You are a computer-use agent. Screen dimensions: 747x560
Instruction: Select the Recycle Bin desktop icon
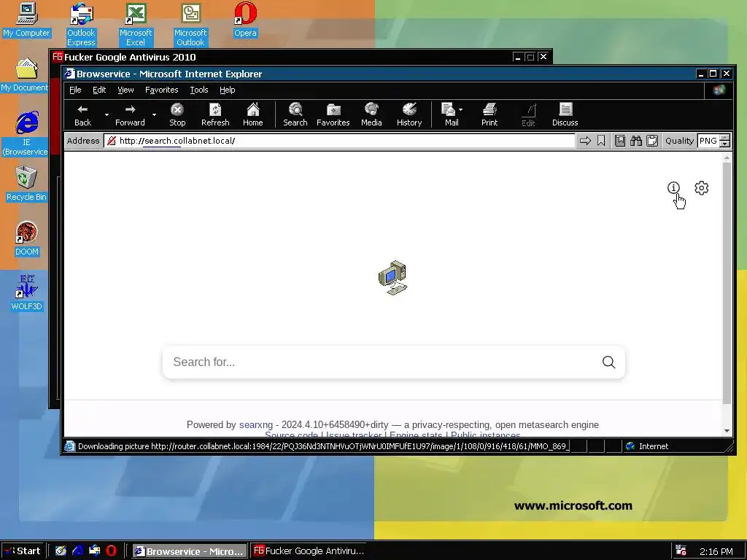pos(26,183)
